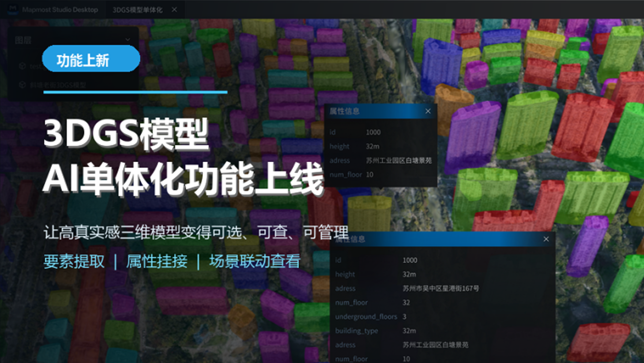
Task: Click the 属性挂接 feature text
Action: 157,261
